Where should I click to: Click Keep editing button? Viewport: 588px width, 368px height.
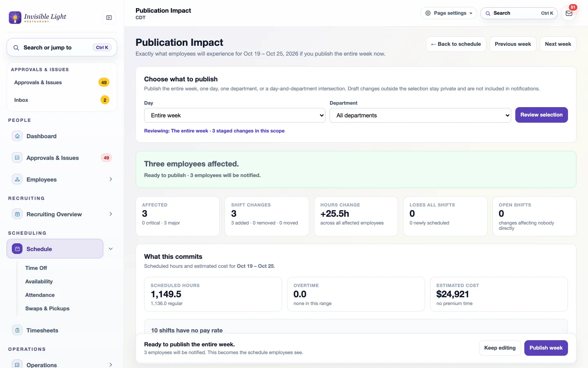(500, 348)
